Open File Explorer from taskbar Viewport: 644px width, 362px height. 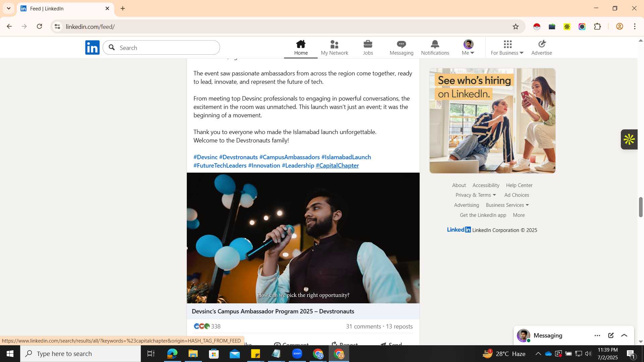coord(193,354)
